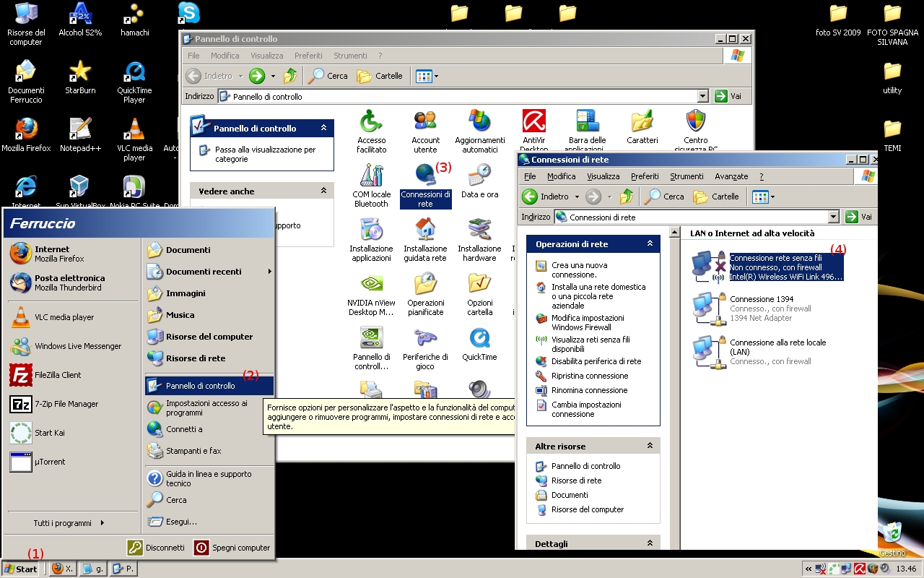Open Strumenti menu in Connessioni di rete
The image size is (924, 578).
pos(687,176)
